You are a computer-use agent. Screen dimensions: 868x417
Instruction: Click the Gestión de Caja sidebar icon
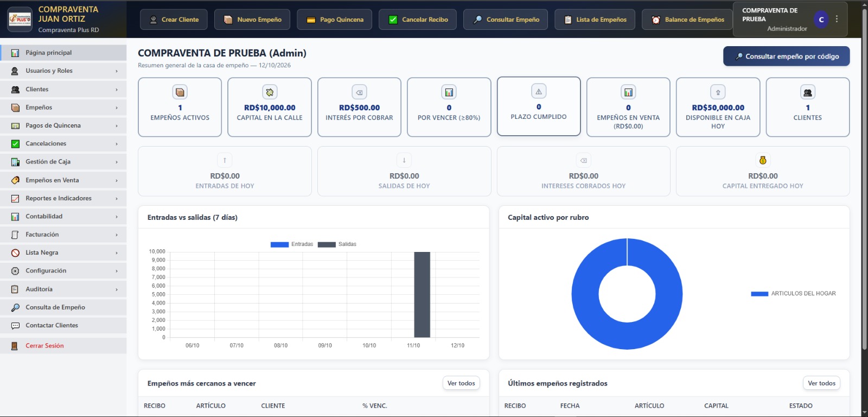tap(15, 162)
